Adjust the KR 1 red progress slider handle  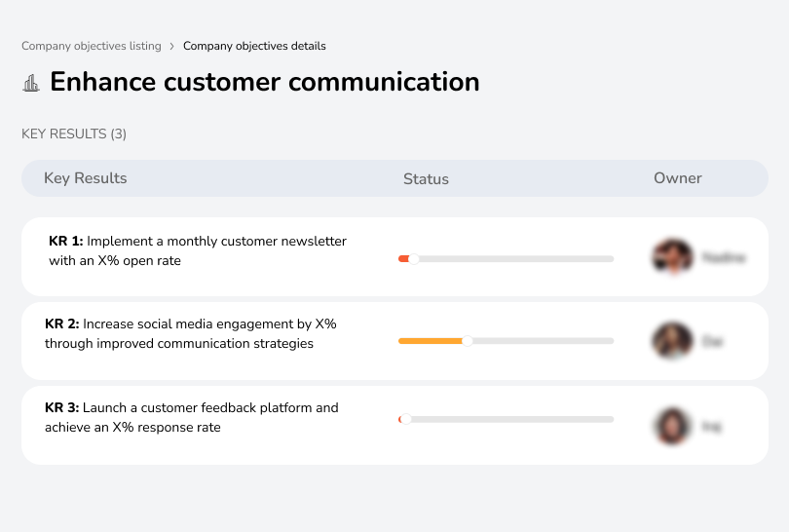[x=414, y=259]
